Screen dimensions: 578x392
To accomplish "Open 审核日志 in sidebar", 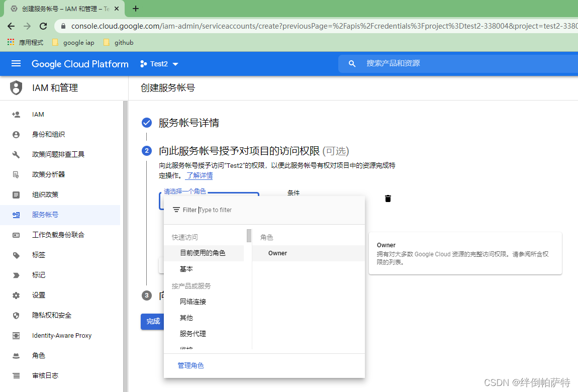I will (x=60, y=376).
